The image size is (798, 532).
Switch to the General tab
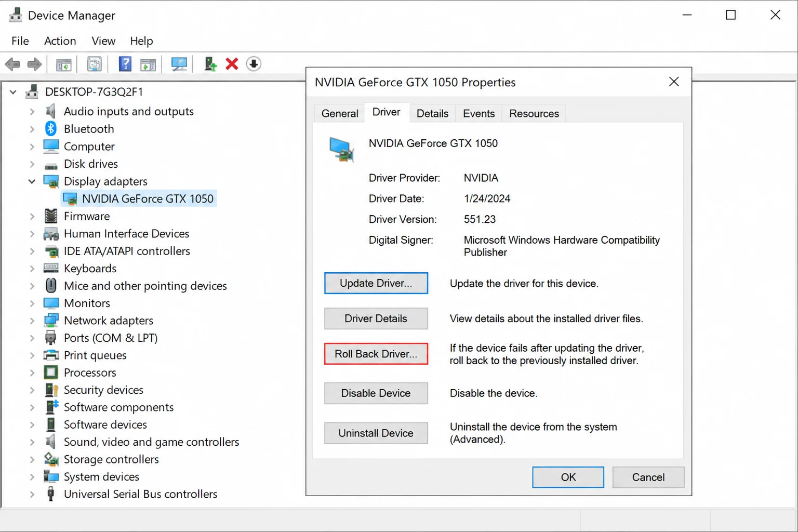(x=340, y=113)
